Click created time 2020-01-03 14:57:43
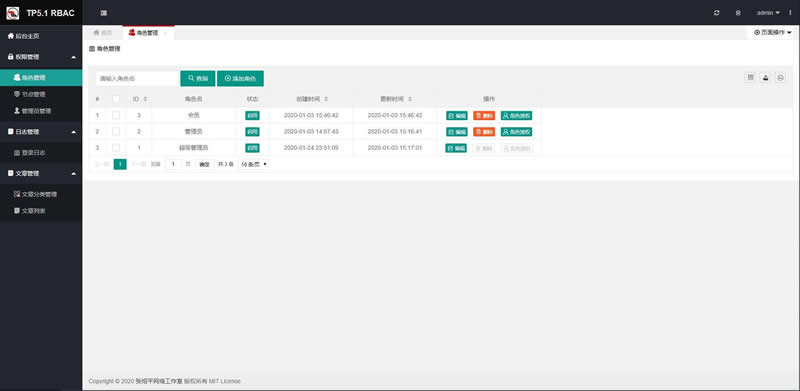 point(311,132)
